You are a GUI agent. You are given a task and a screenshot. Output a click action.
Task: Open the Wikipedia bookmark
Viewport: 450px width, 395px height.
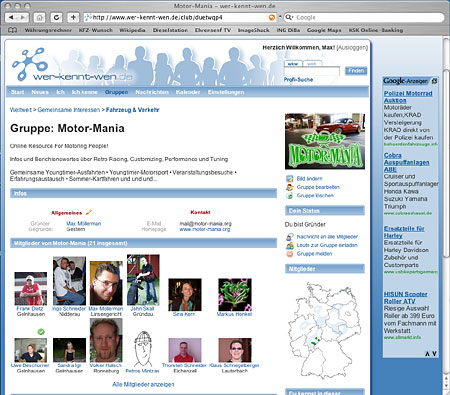[132, 30]
